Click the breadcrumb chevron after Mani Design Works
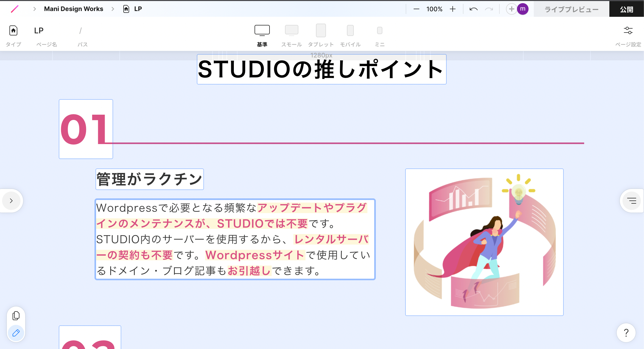The image size is (644, 349). click(113, 9)
